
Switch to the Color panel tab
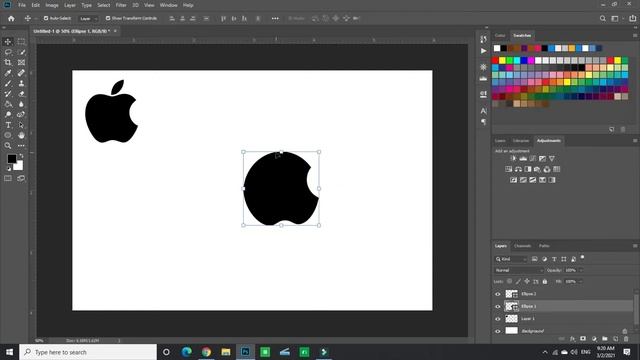point(500,36)
